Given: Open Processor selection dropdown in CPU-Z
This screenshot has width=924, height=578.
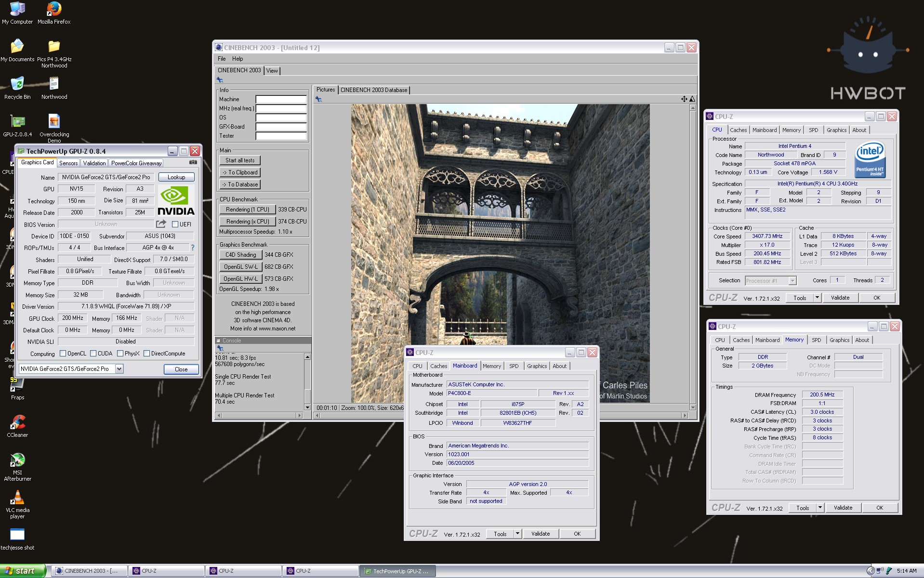Looking at the screenshot, I should tap(792, 281).
